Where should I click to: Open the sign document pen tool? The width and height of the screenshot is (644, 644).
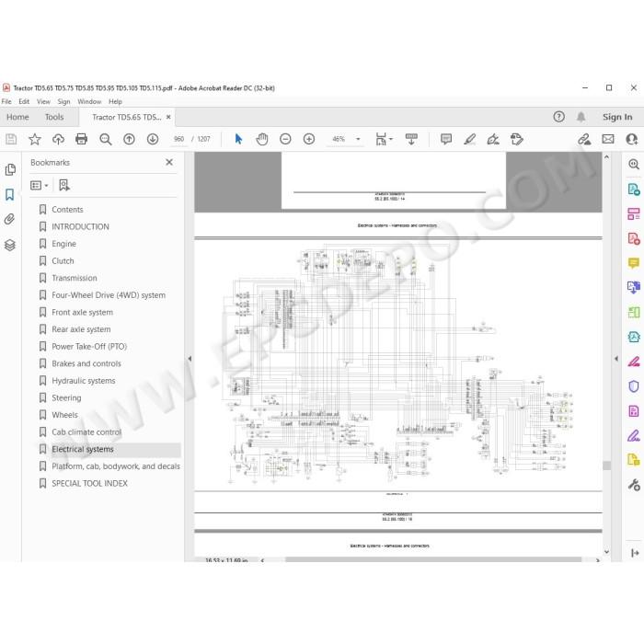pyautogui.click(x=493, y=139)
